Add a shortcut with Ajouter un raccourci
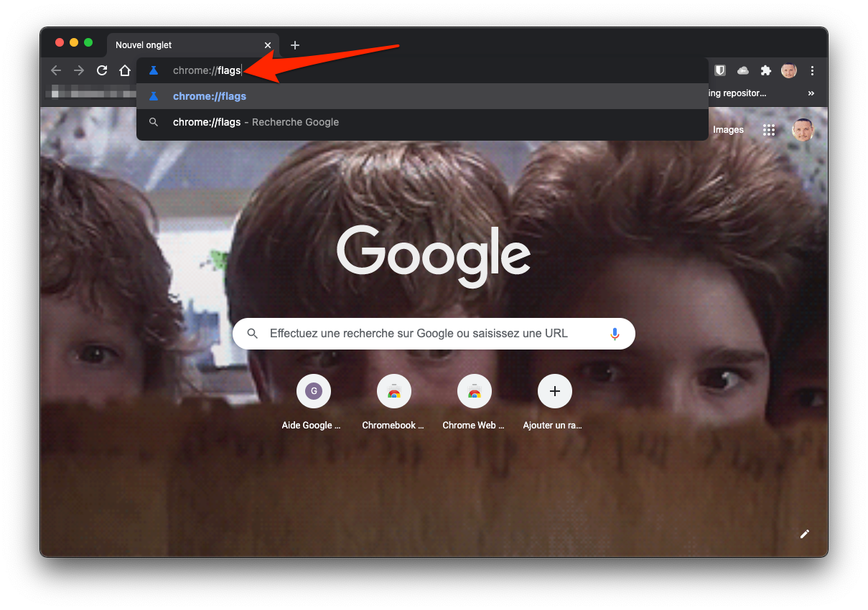The height and width of the screenshot is (610, 868). pyautogui.click(x=554, y=403)
